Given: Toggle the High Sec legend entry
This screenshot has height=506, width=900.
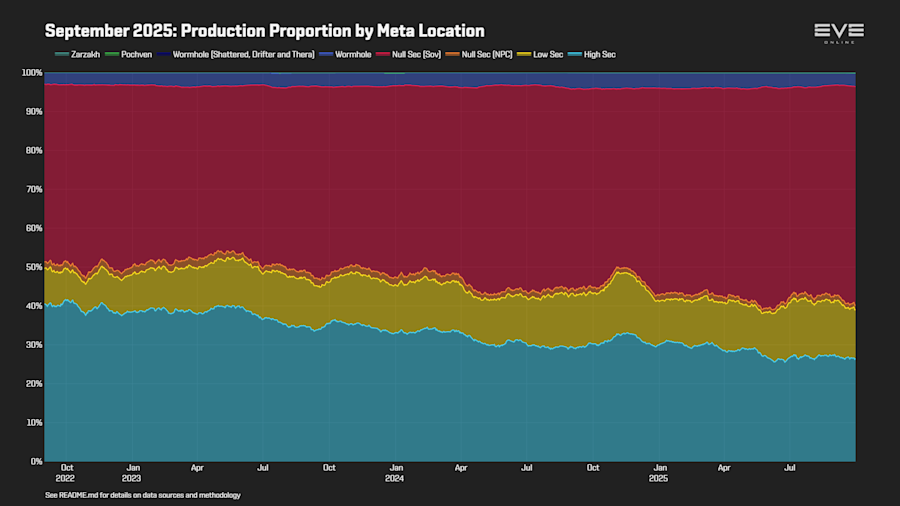Looking at the screenshot, I should [592, 55].
